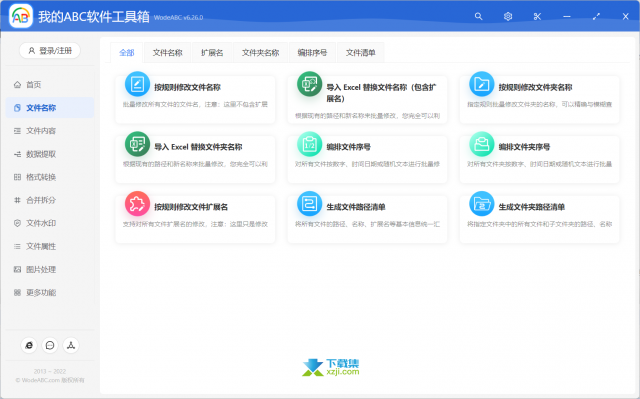
Task: Open the search icon in title bar
Action: [478, 16]
